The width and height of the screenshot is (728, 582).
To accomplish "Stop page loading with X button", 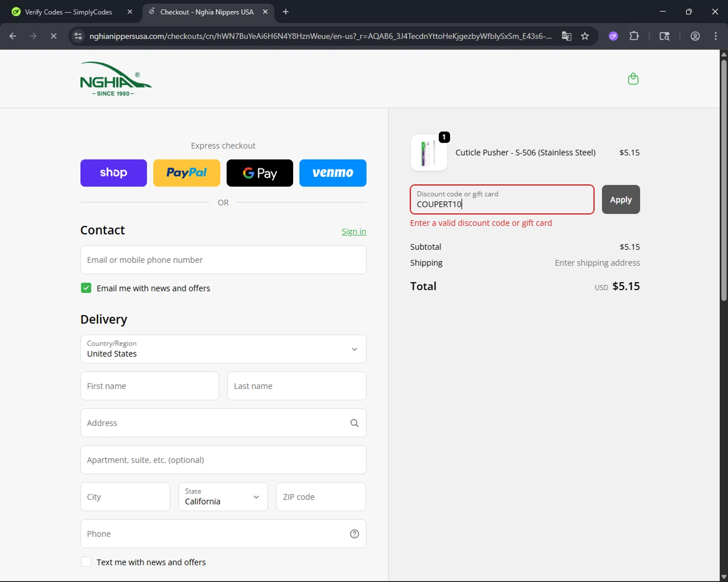I will coord(53,36).
